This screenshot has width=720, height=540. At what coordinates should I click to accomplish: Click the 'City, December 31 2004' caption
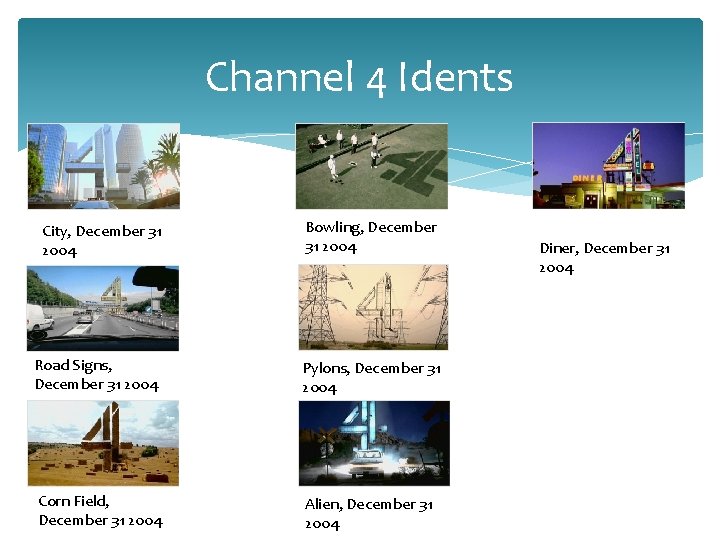tap(102, 241)
